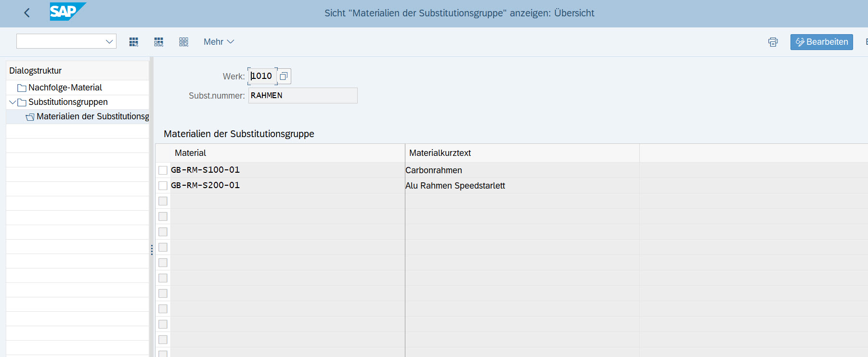Click the Materialkurztext column header
The height and width of the screenshot is (357, 868).
pos(440,153)
